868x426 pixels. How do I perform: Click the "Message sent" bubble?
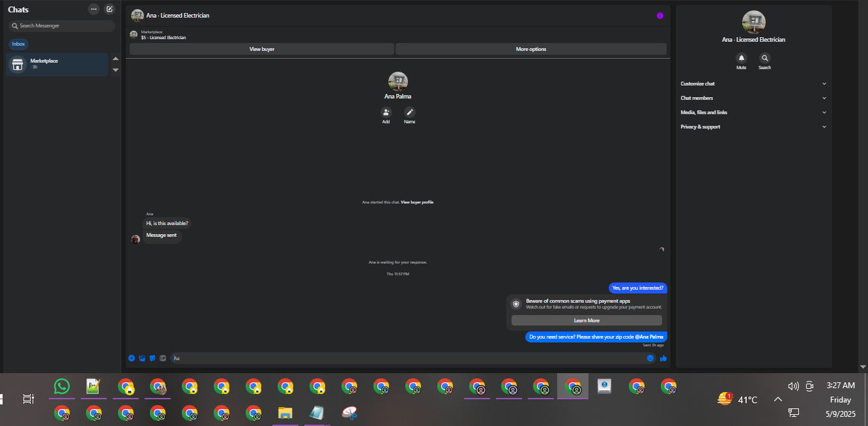click(162, 236)
